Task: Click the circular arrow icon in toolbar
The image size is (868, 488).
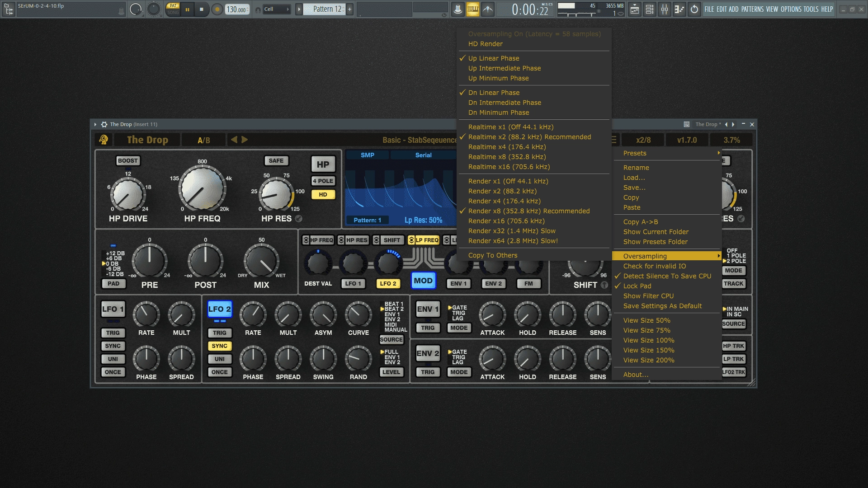Action: pos(694,9)
